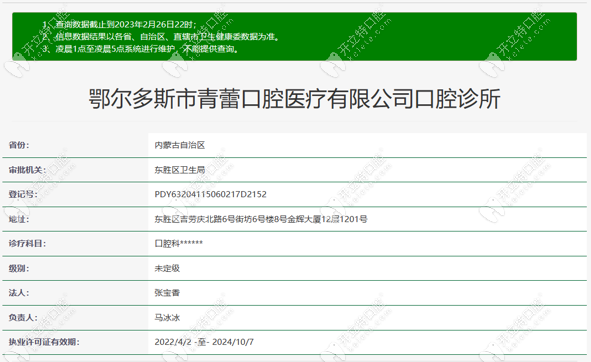Select the 登记号 label
Viewport: 591px width, 362px height.
[23, 195]
